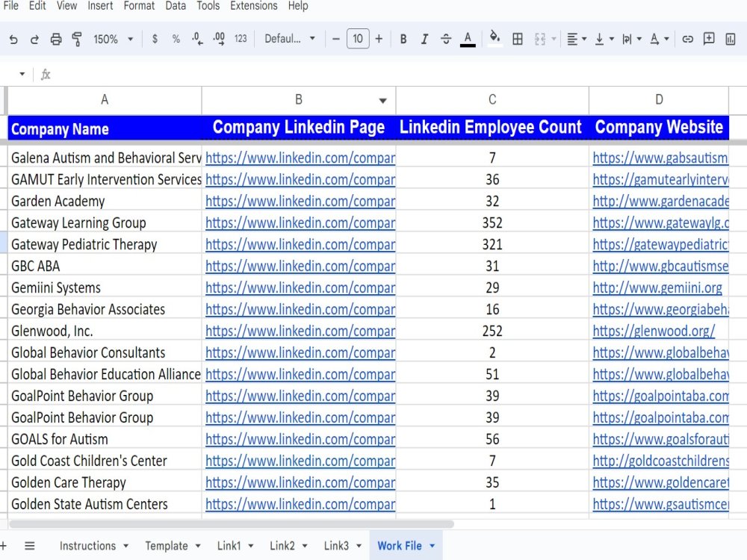Toggle italic formatting

coord(424,38)
